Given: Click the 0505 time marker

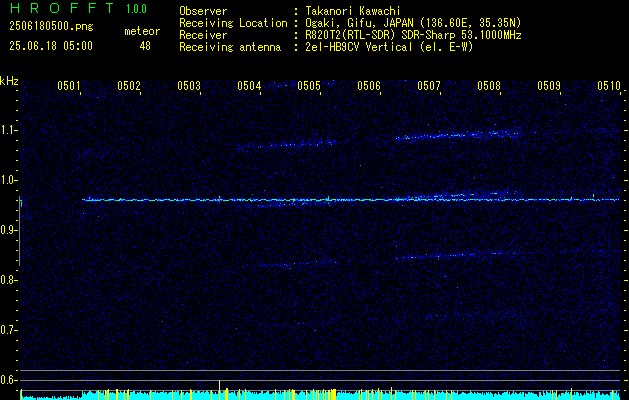Looking at the screenshot, I should click(309, 85).
